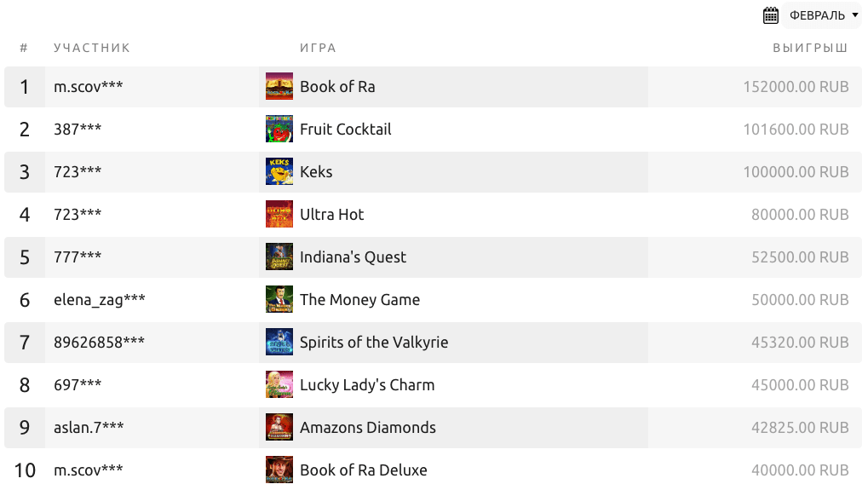Select the rank 7 row number
The height and width of the screenshot is (490, 868).
[x=25, y=343]
